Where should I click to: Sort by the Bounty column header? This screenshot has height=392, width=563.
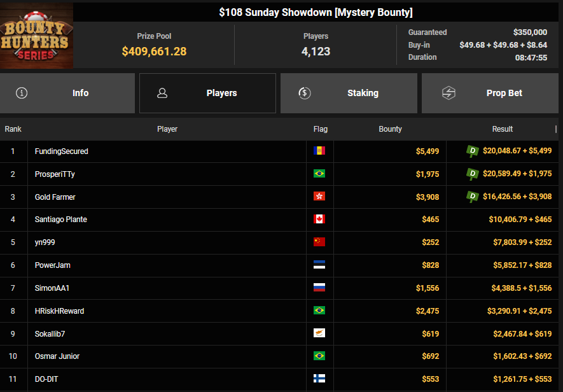pyautogui.click(x=390, y=129)
